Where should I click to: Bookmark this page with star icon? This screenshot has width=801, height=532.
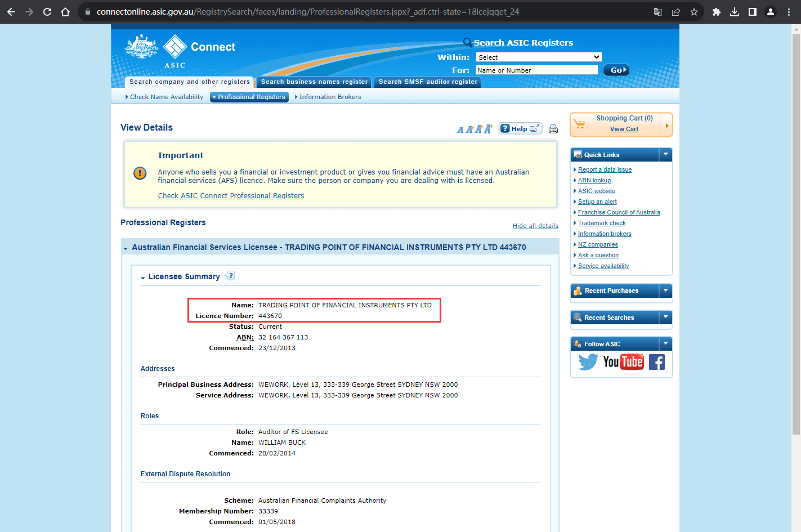694,12
